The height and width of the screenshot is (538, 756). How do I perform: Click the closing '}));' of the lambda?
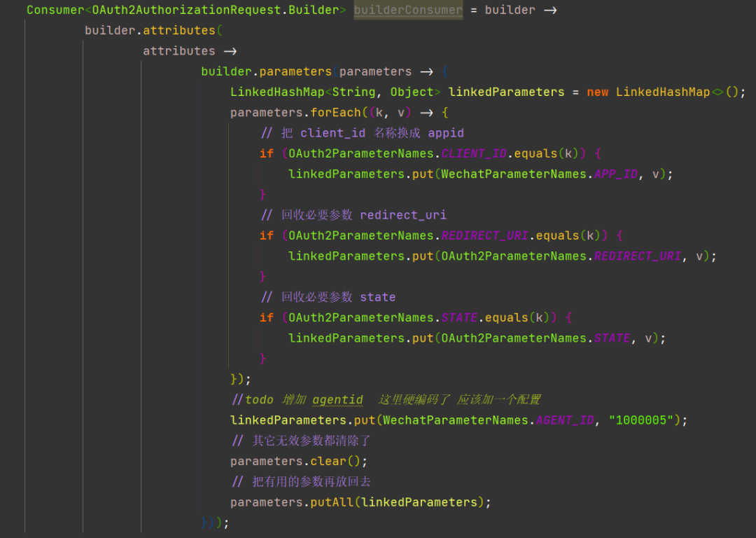pos(215,523)
